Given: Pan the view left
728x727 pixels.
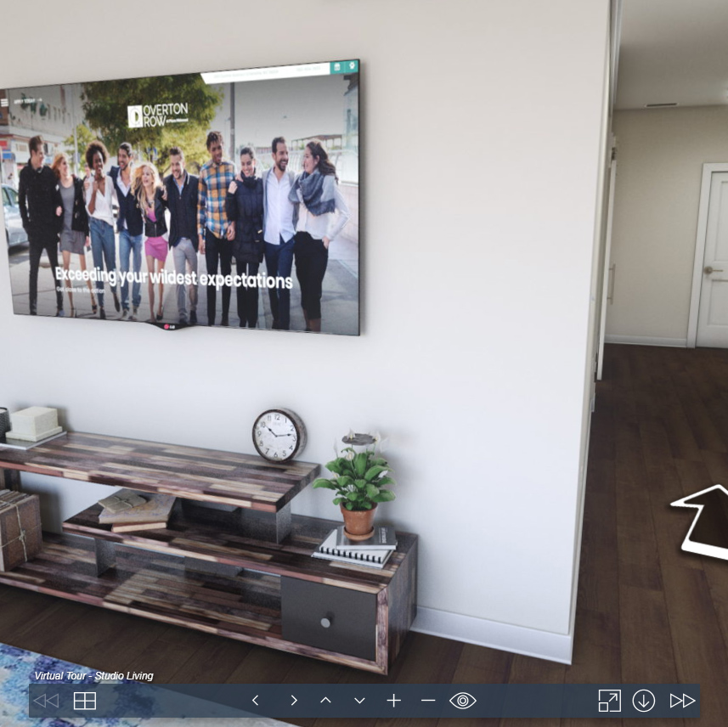Looking at the screenshot, I should point(255,700).
